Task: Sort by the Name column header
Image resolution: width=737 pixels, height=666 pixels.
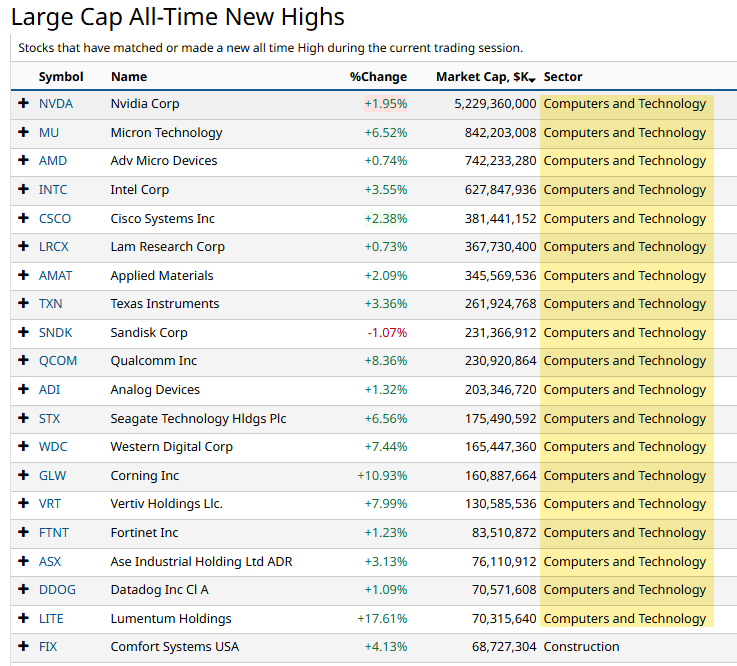Action: (129, 77)
